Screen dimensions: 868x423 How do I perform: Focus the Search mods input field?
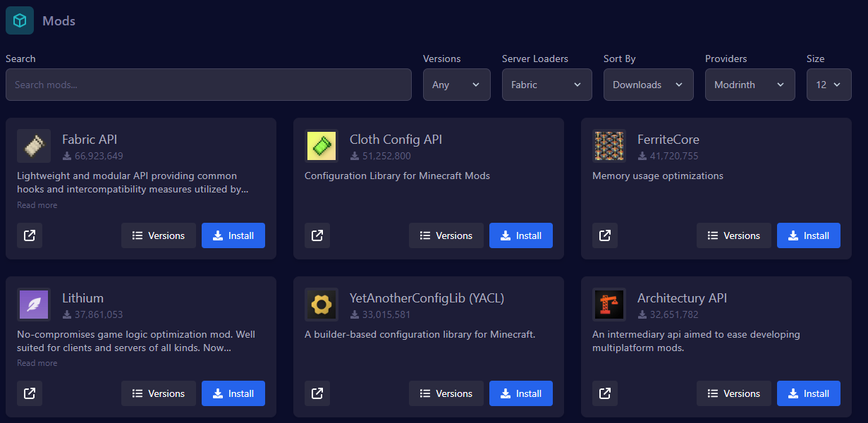tap(209, 85)
